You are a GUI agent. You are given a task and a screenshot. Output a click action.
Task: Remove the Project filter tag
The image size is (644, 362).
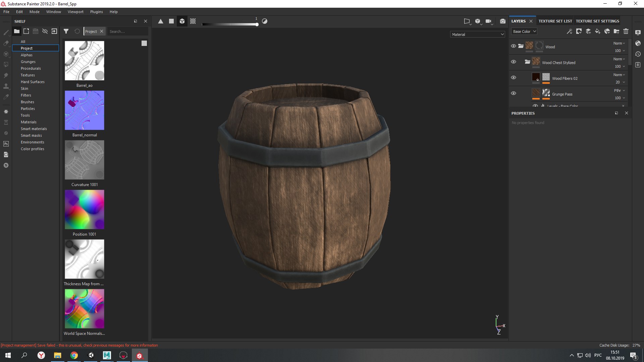tap(102, 31)
